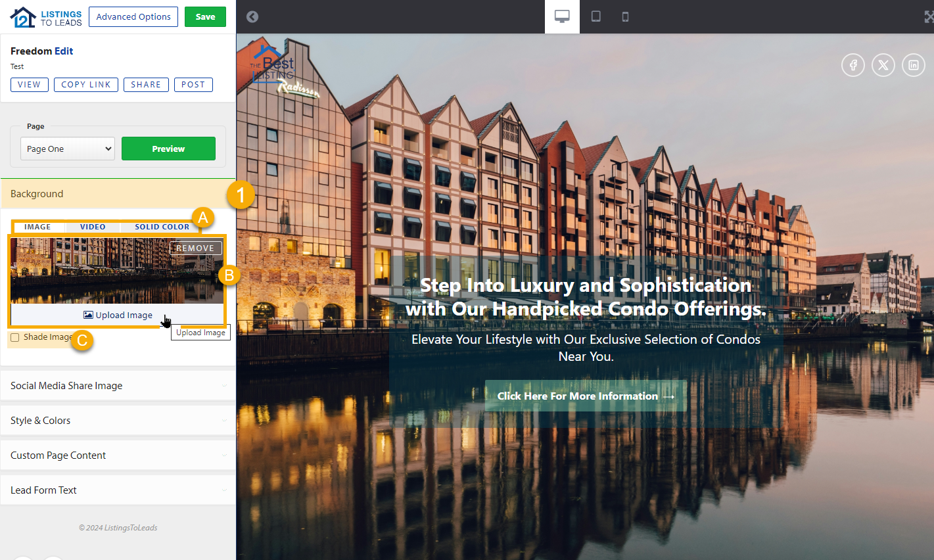
Task: Select the SOLID COLOR background tab
Action: point(162,227)
